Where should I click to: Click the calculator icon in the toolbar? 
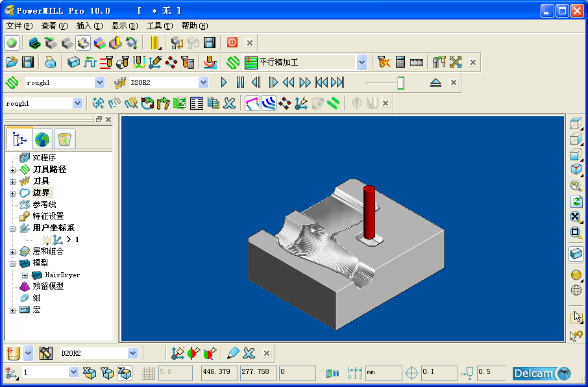click(400, 62)
